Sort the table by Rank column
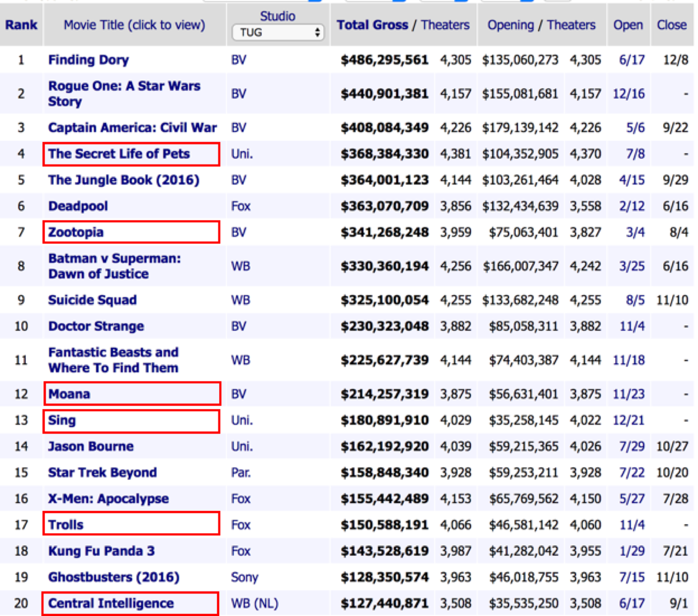698x616 pixels. coord(21,25)
